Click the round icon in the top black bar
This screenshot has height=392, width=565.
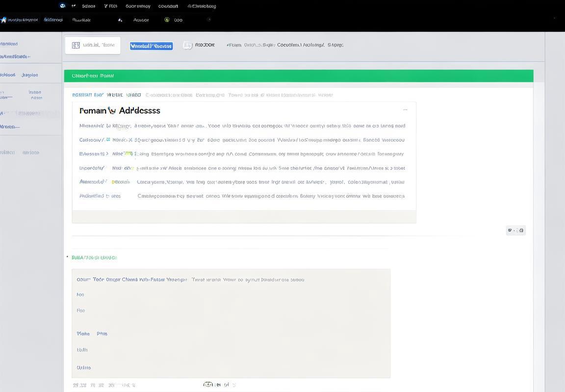click(62, 6)
